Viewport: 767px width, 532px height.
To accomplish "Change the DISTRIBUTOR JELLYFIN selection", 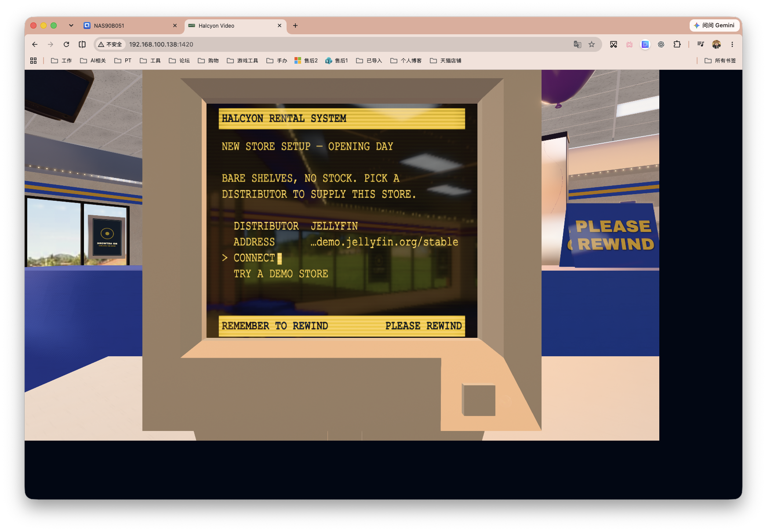I will (x=295, y=226).
